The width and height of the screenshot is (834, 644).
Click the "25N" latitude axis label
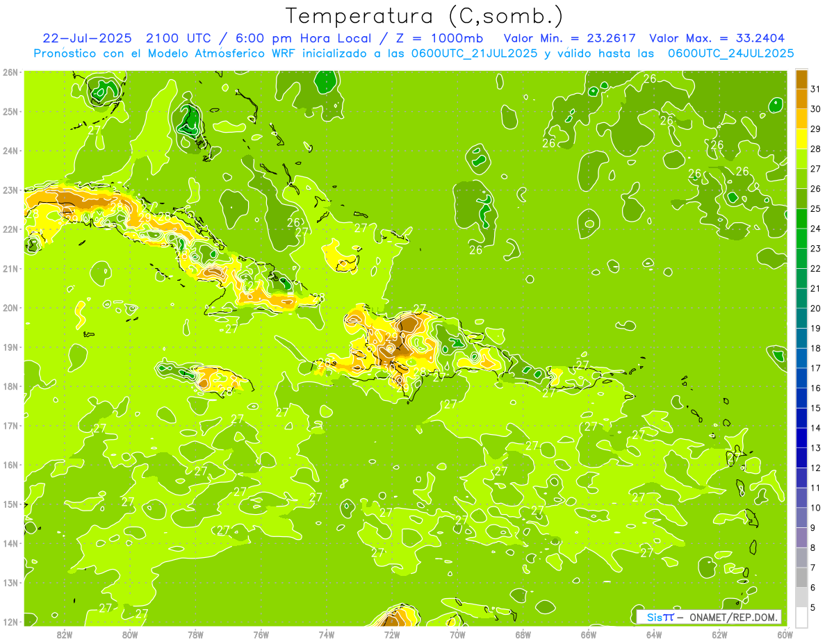pyautogui.click(x=10, y=111)
